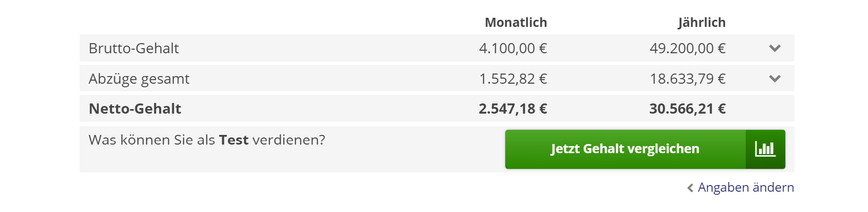Click the yearly deductions value 18.633,79 €
The width and height of the screenshot is (868, 212).
coord(687,79)
